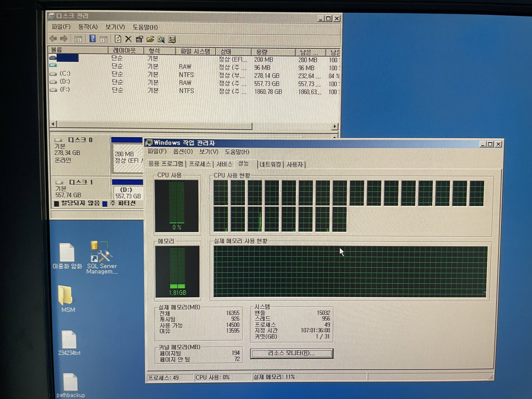Click the Delete X icon in toolbar
This screenshot has height=399, width=532.
click(128, 39)
